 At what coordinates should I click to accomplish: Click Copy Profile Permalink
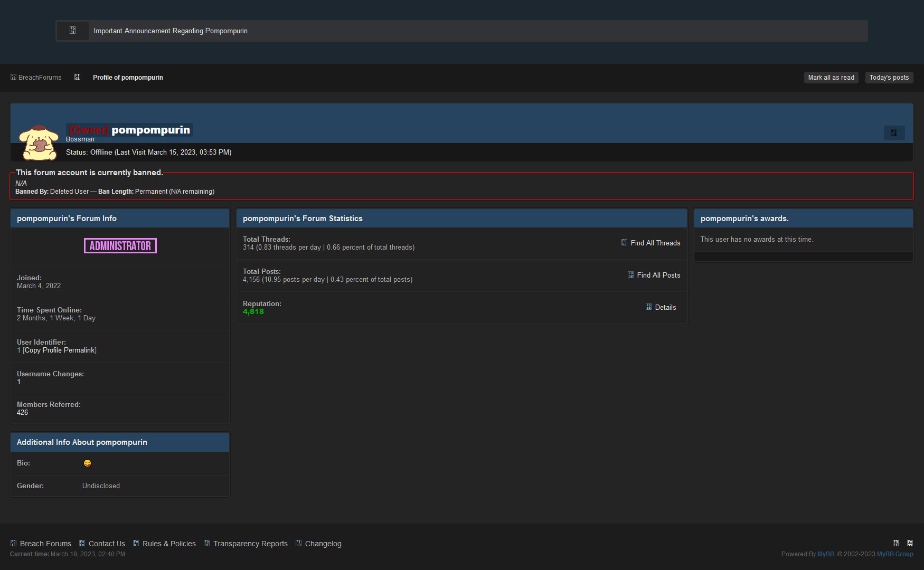(x=60, y=350)
